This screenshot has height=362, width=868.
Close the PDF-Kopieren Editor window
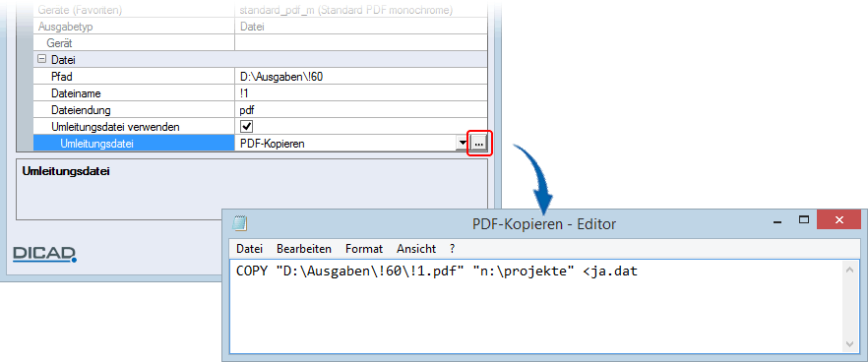click(838, 220)
